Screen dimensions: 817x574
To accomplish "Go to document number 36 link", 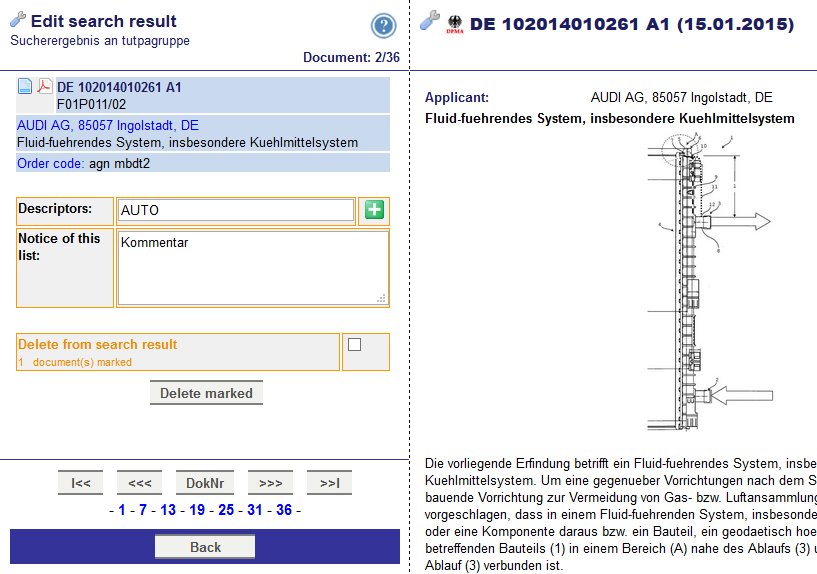I will click(284, 509).
